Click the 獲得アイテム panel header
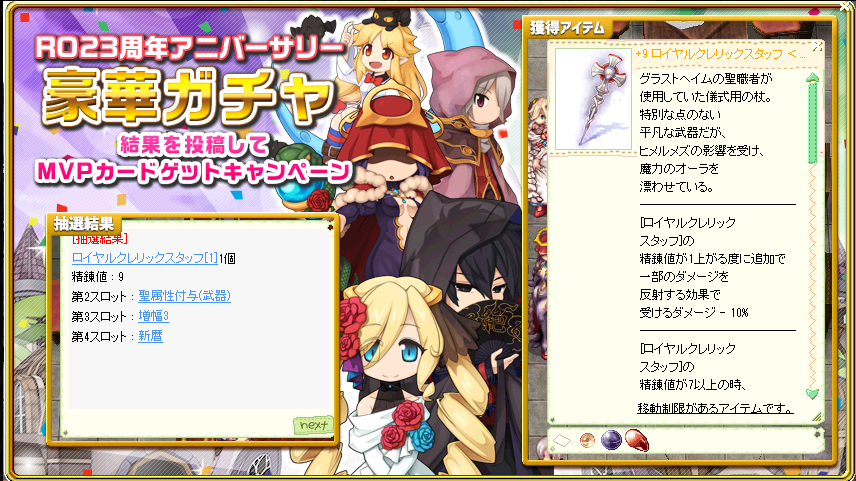856x481 pixels. 568,28
